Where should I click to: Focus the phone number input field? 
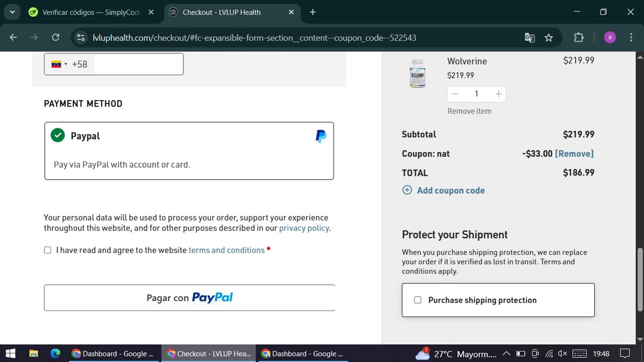(138, 64)
